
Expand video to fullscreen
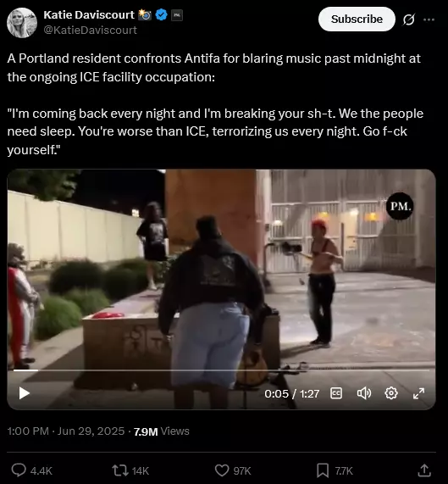point(418,393)
